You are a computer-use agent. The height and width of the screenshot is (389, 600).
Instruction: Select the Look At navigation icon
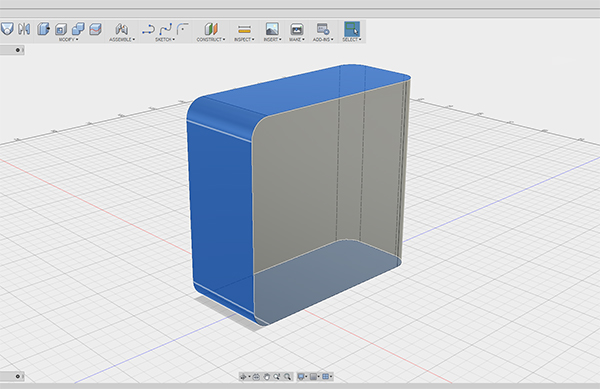click(256, 377)
